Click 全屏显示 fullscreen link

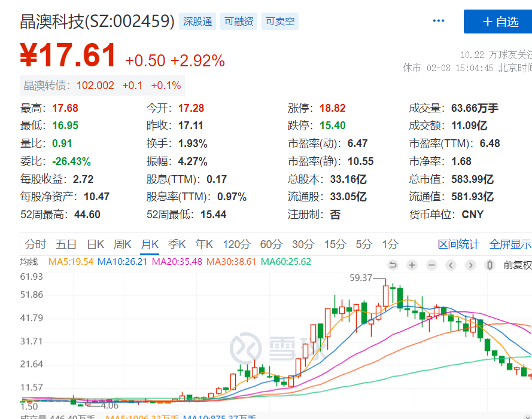[x=510, y=244]
